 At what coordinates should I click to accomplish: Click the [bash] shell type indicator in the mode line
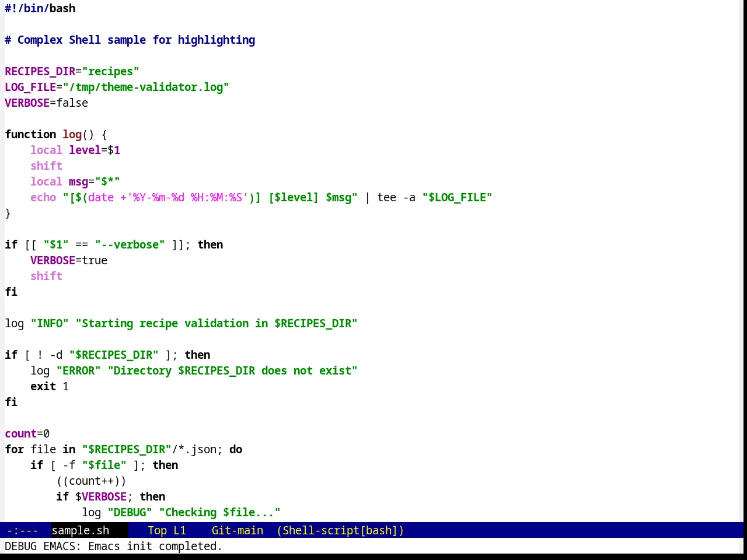(379, 530)
